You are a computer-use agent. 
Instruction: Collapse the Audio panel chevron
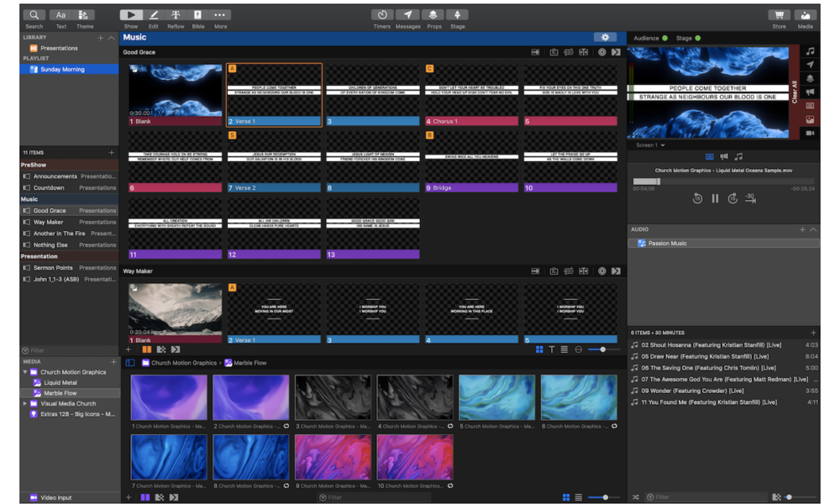(813, 229)
